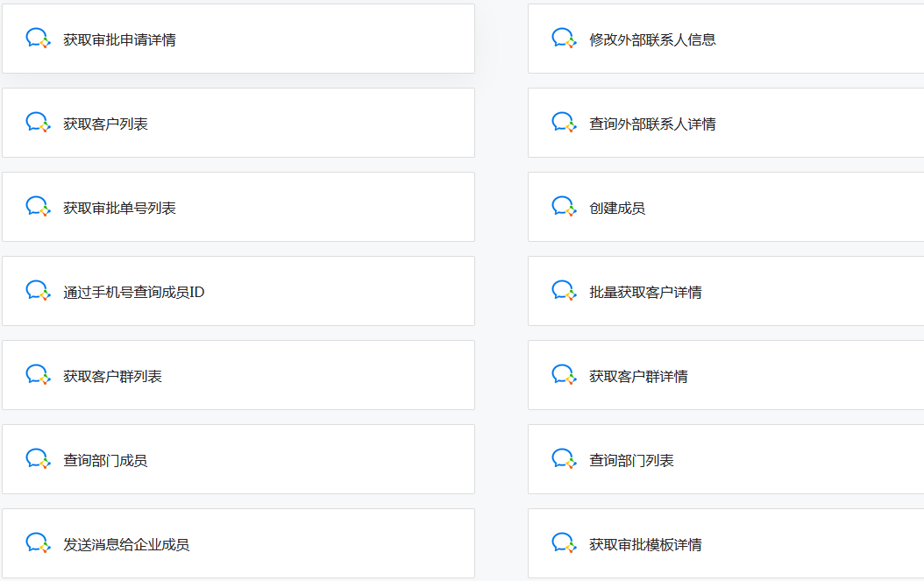Open the 发送消息给企业成员 action
This screenshot has height=581, width=924.
pos(238,543)
